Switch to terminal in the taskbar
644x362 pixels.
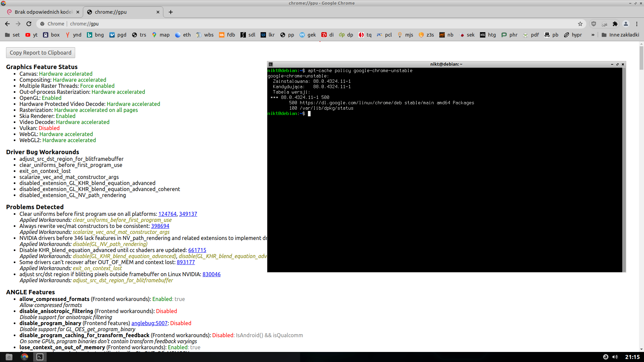40,357
